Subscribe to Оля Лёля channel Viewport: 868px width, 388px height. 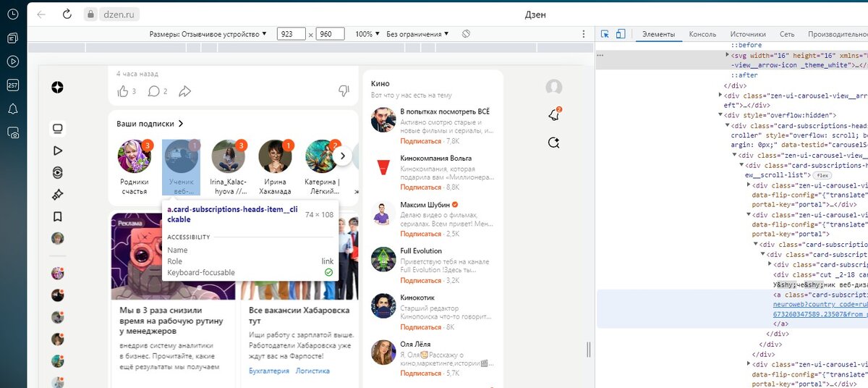pyautogui.click(x=420, y=374)
